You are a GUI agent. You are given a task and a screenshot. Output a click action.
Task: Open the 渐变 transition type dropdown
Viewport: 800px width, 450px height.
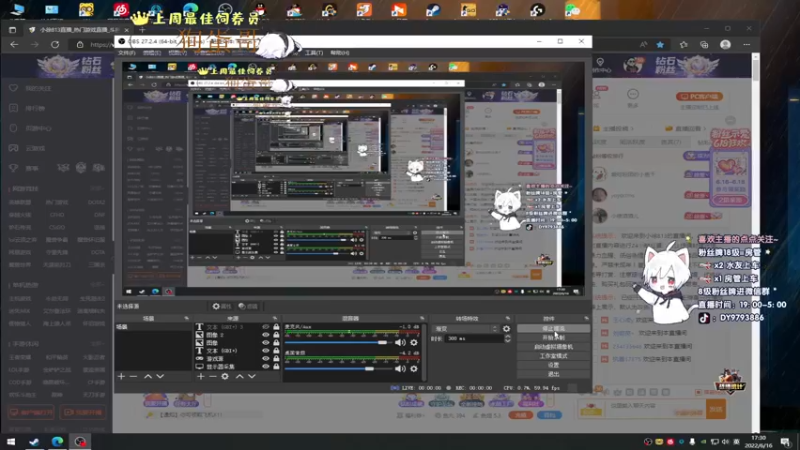(x=465, y=329)
